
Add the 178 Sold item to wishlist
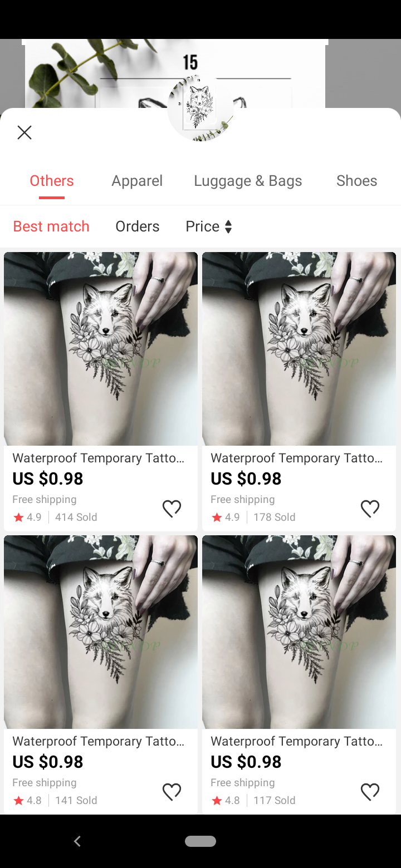click(370, 509)
